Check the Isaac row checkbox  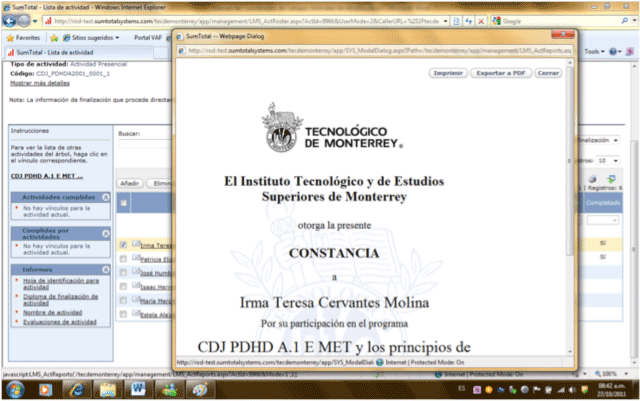123,286
